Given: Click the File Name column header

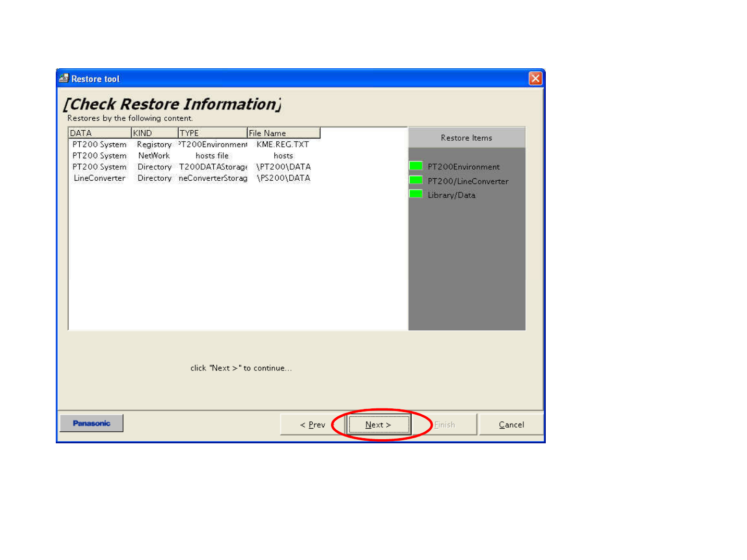Looking at the screenshot, I should [x=284, y=133].
